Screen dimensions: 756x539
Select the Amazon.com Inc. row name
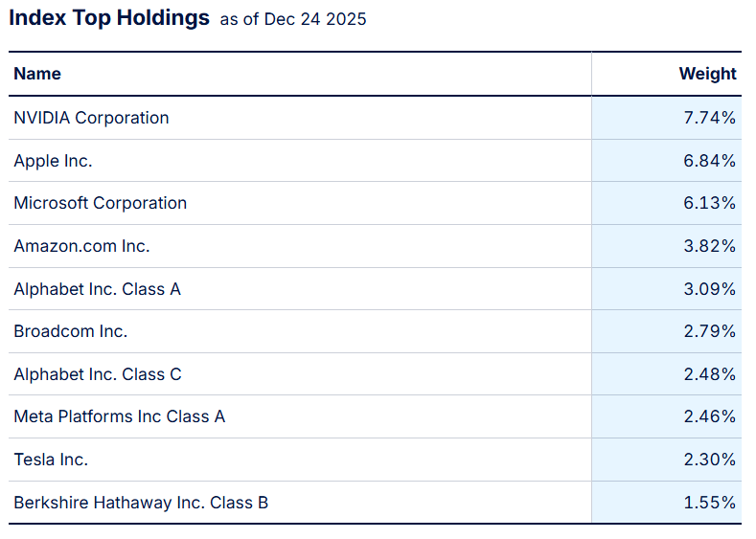(x=81, y=246)
